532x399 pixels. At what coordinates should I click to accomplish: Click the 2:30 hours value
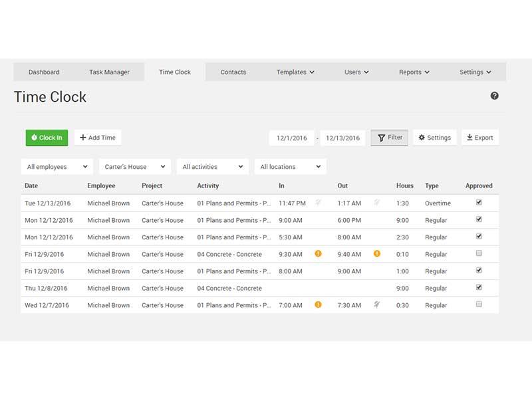pos(402,237)
